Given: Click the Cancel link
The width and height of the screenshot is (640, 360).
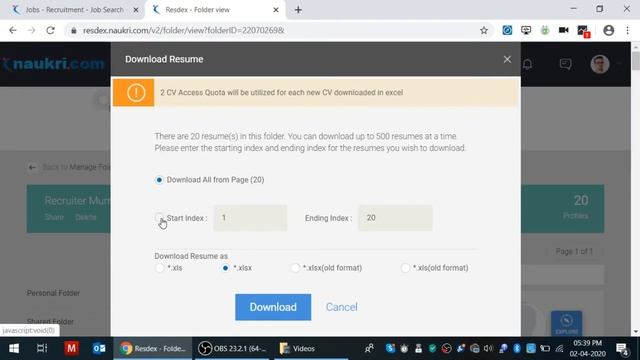Looking at the screenshot, I should point(342,307).
